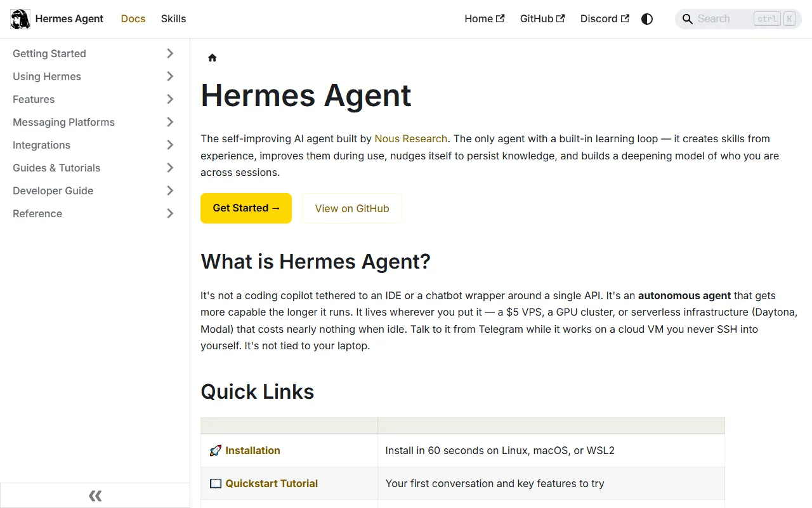Image resolution: width=812 pixels, height=508 pixels.
Task: Collapse the sidebar with double-chevron button
Action: (95, 496)
